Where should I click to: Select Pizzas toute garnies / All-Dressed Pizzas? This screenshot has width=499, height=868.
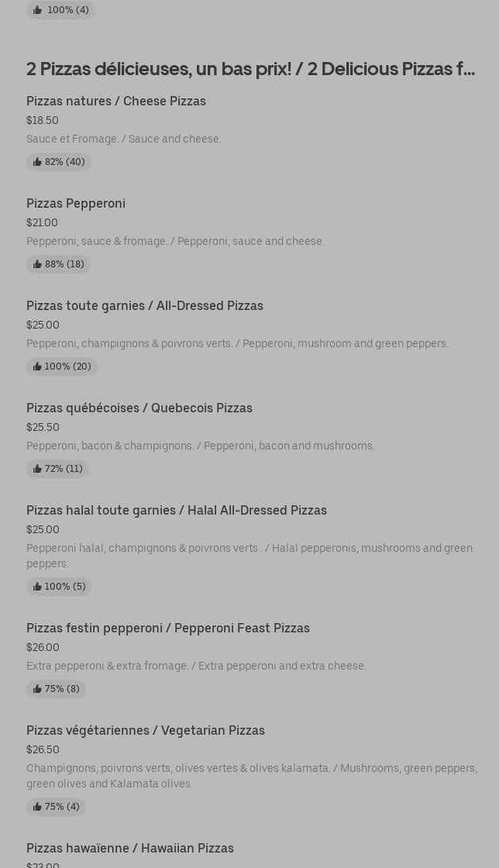145,305
